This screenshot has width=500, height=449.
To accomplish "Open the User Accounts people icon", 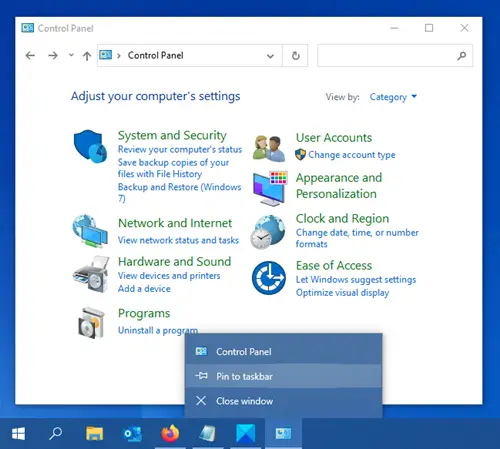I will (x=269, y=148).
